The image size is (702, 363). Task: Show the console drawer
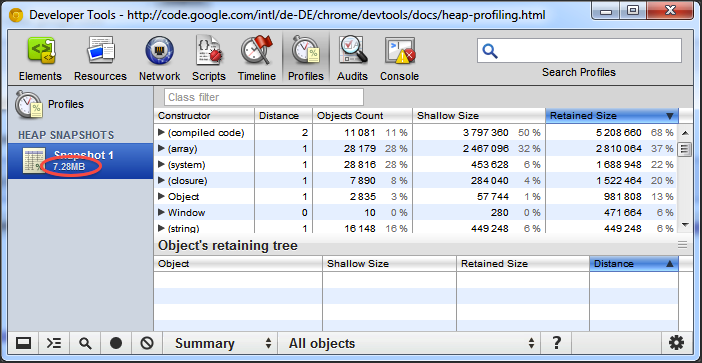54,343
